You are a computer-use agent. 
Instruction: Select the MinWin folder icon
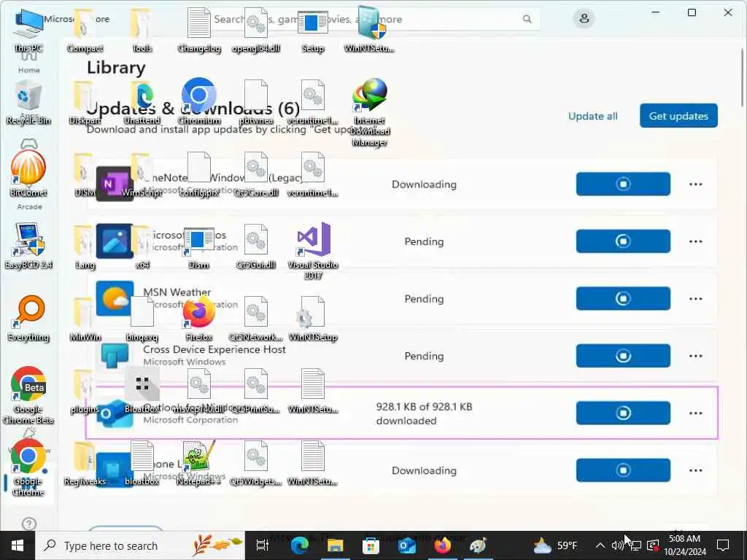85,318
